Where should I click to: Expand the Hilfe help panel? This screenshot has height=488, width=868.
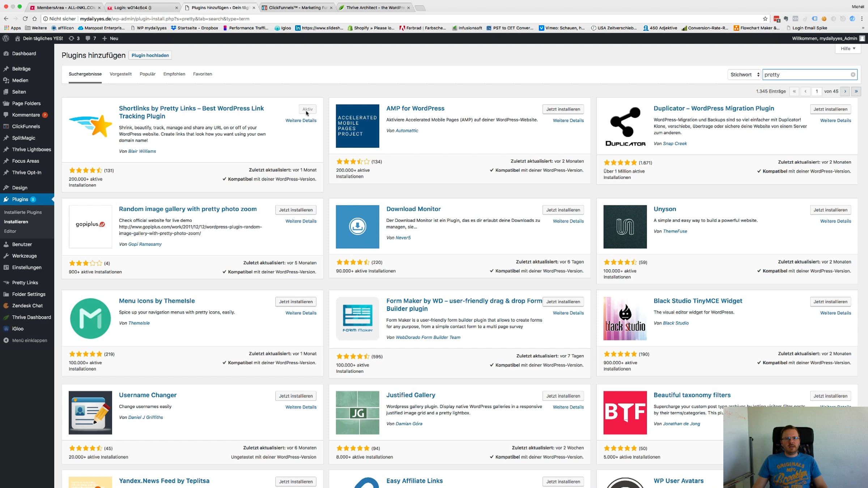coord(848,48)
